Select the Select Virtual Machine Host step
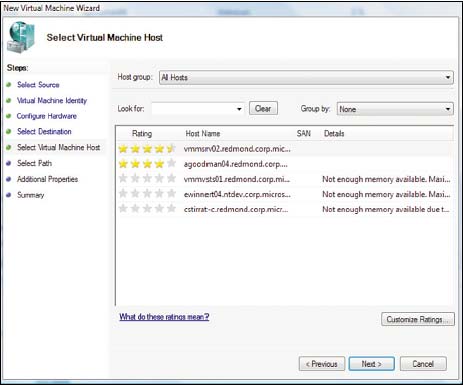The width and height of the screenshot is (463, 385). pyautogui.click(x=59, y=147)
